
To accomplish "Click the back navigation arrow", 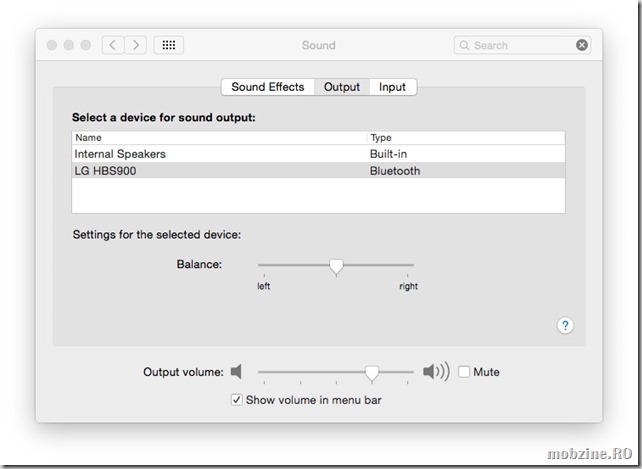I will coord(113,45).
